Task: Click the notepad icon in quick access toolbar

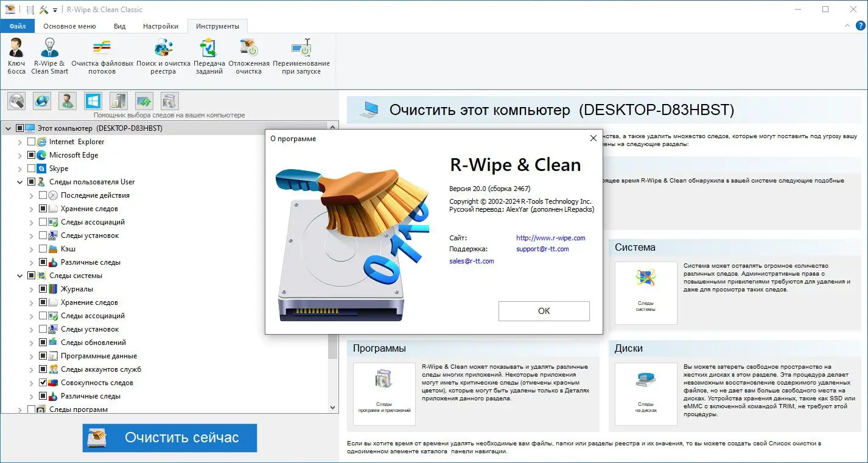Action: pos(29,9)
